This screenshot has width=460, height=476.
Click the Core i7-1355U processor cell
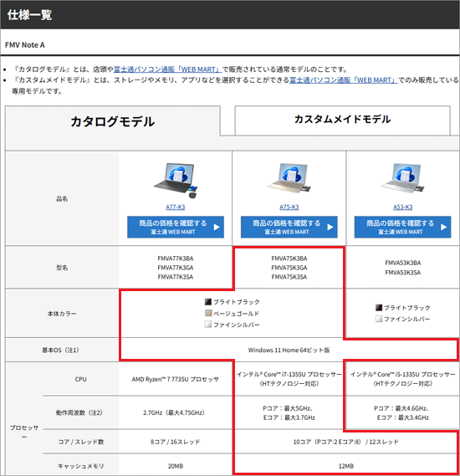[x=289, y=379]
